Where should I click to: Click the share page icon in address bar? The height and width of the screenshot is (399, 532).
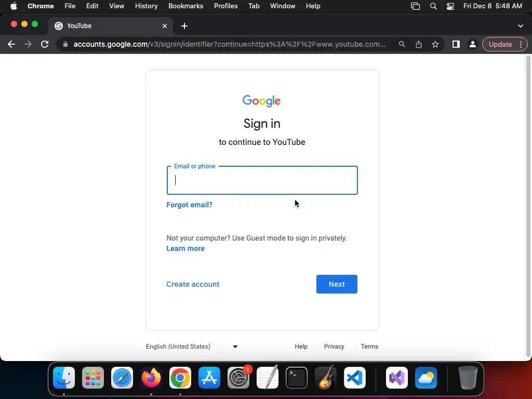coord(419,45)
